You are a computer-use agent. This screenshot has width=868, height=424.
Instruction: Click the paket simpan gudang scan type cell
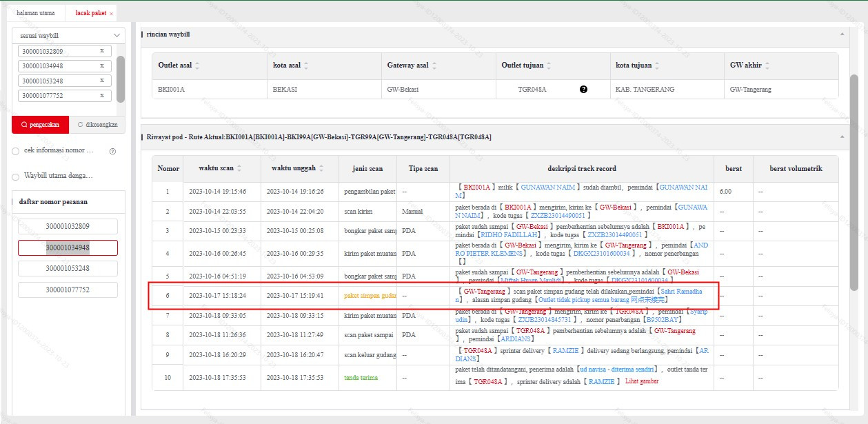(368, 296)
